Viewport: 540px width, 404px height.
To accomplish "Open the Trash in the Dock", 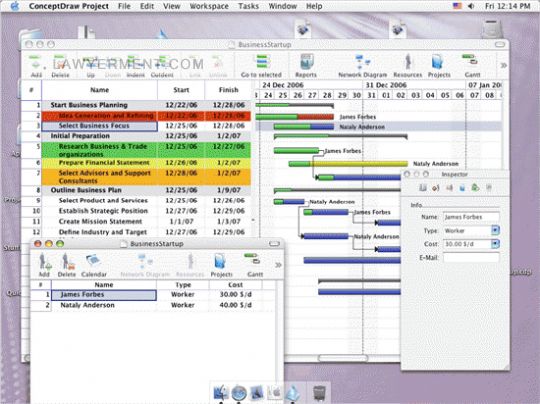I will 319,393.
